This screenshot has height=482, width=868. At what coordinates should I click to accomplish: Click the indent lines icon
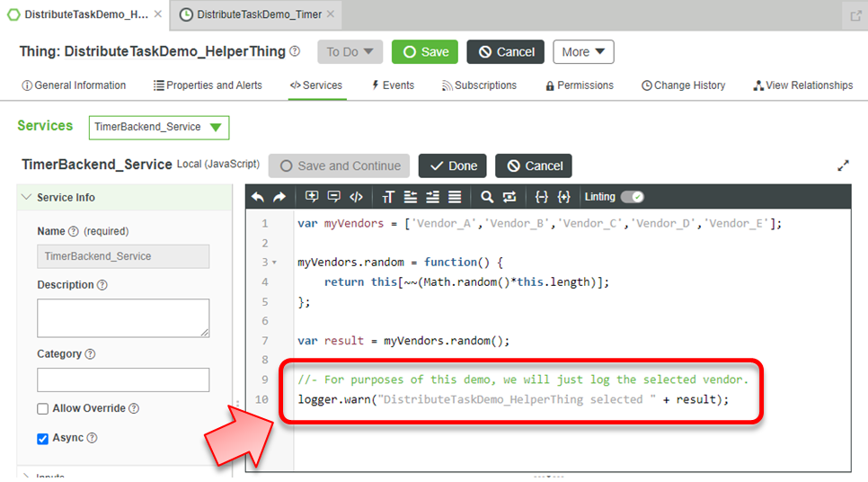[432, 197]
